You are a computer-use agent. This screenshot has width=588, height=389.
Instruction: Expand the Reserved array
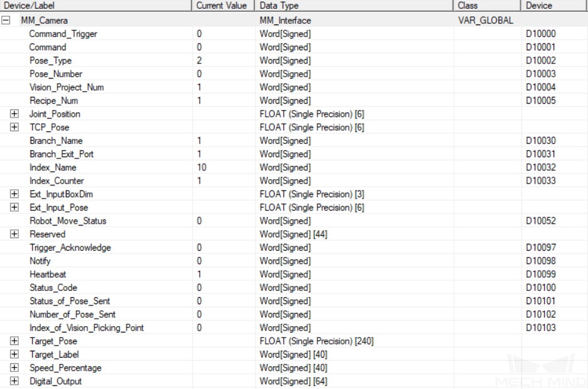point(14,234)
